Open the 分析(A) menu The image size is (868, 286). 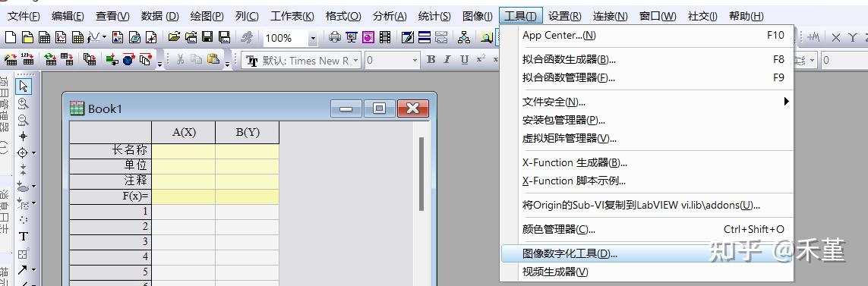click(x=390, y=17)
